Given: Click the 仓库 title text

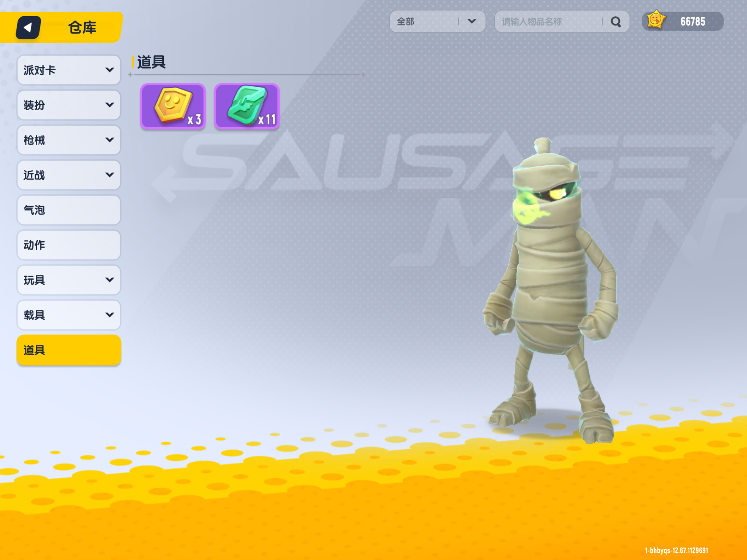Looking at the screenshot, I should [82, 27].
